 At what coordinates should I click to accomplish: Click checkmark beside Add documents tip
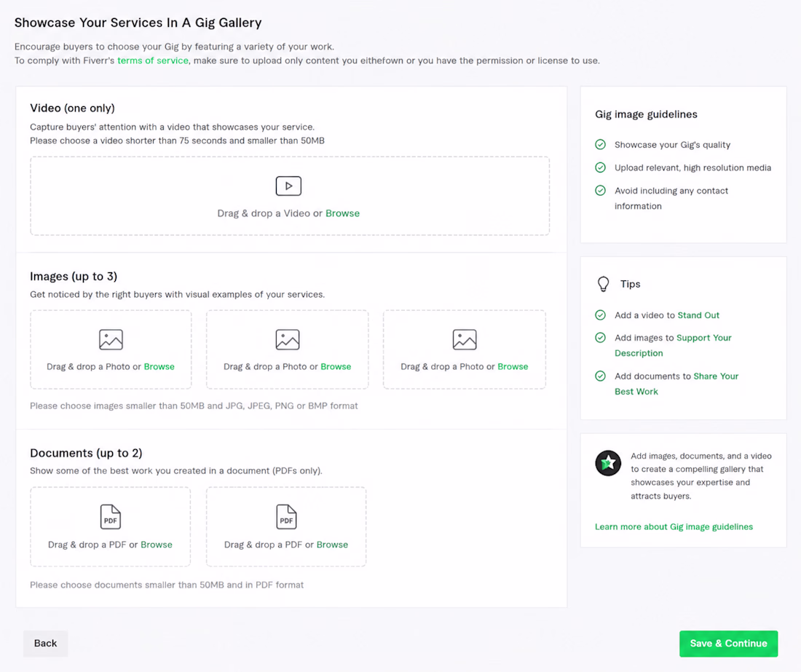tap(601, 376)
